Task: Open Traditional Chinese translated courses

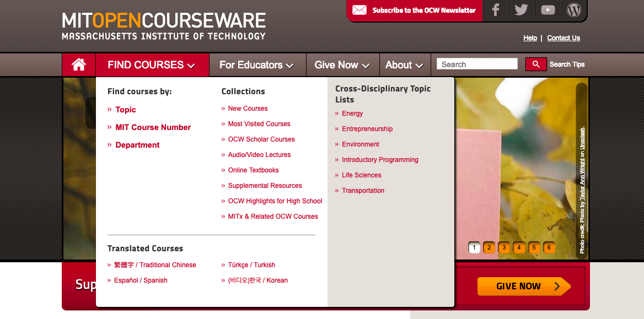Action: tap(155, 265)
